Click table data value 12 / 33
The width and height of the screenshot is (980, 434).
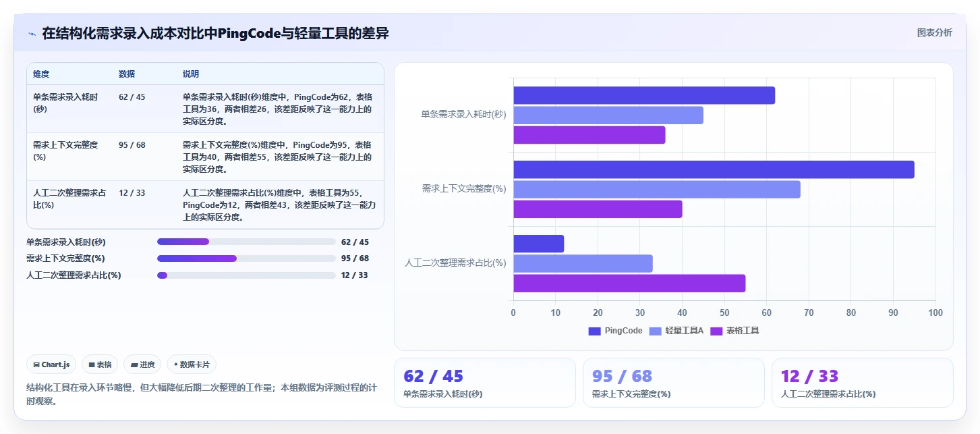click(x=132, y=193)
